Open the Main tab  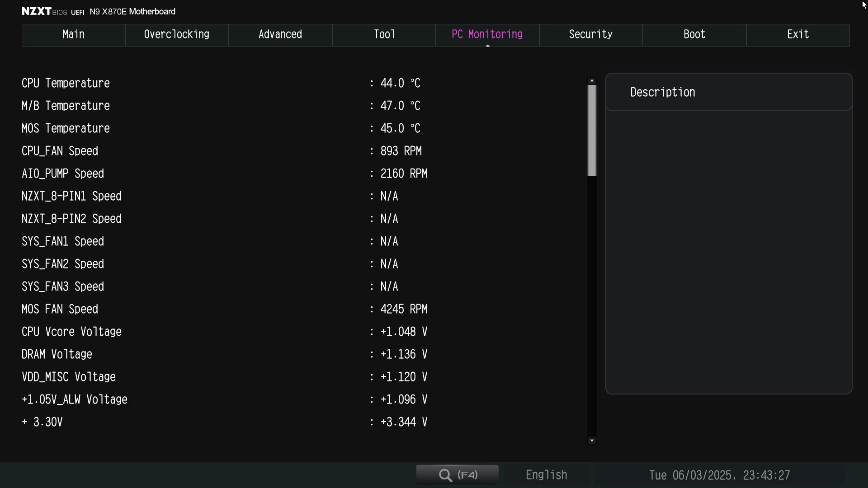tap(73, 35)
